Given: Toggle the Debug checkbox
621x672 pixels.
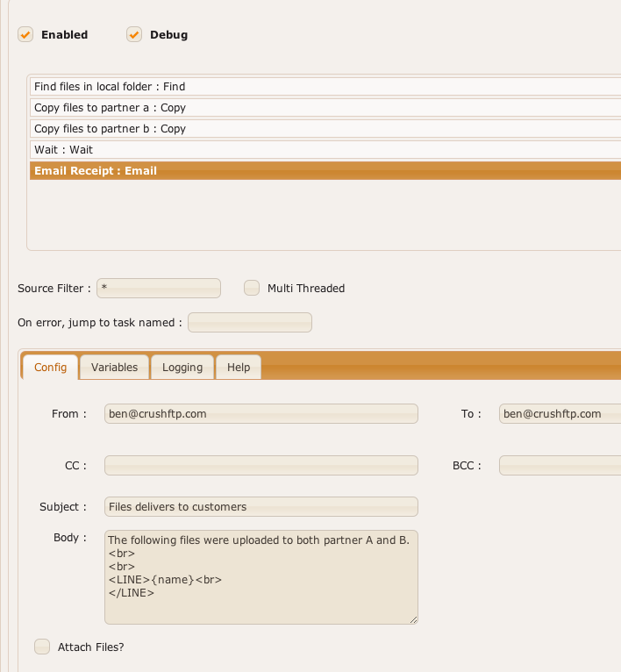Looking at the screenshot, I should click(134, 35).
